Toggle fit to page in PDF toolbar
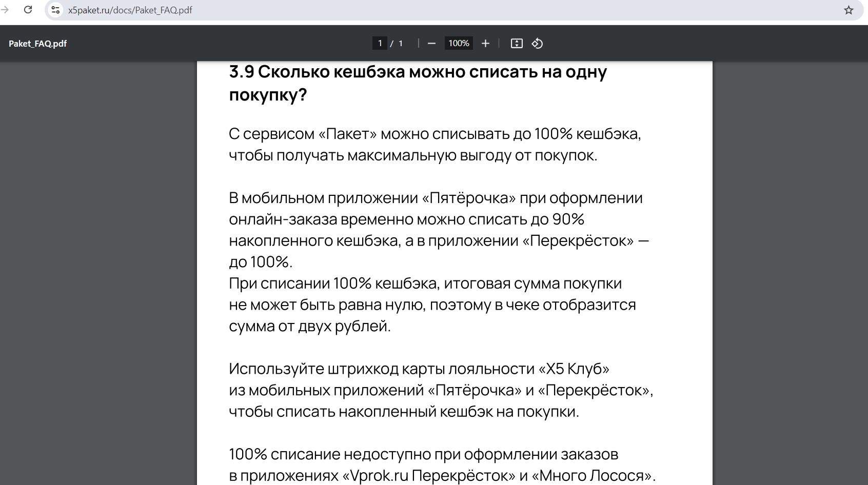 coord(517,44)
